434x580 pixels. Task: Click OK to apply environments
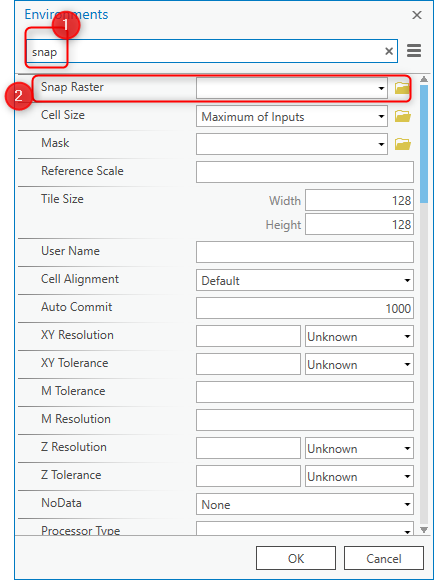click(x=296, y=558)
